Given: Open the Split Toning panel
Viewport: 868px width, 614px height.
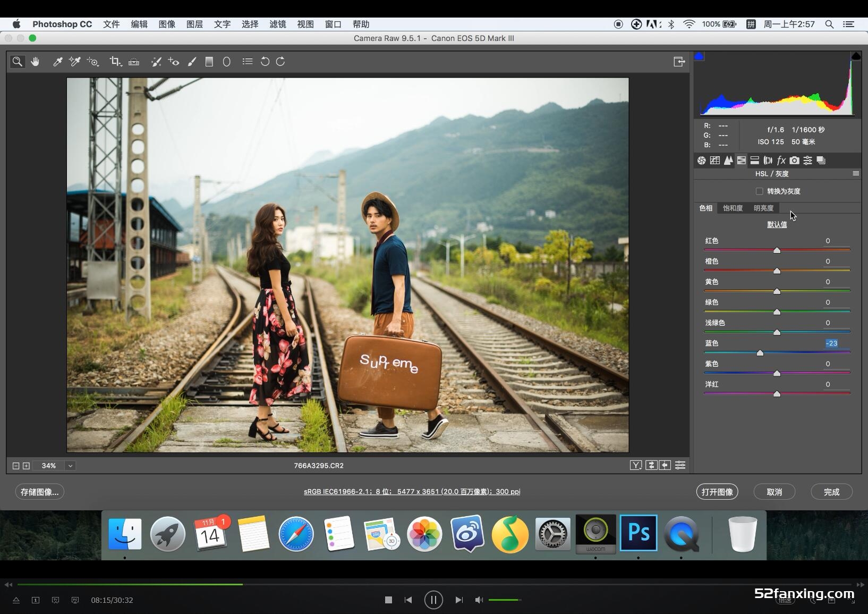Looking at the screenshot, I should (x=755, y=161).
